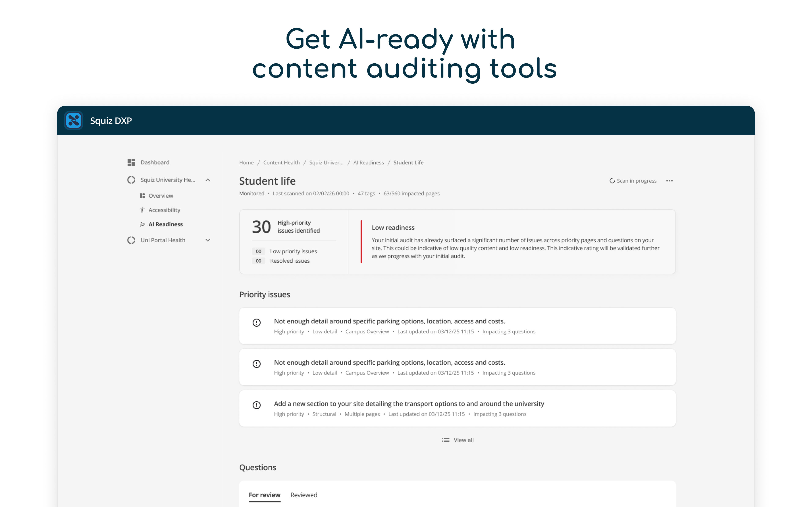812x507 pixels.
Task: Go to Content Health breadcrumb link
Action: pos(281,163)
